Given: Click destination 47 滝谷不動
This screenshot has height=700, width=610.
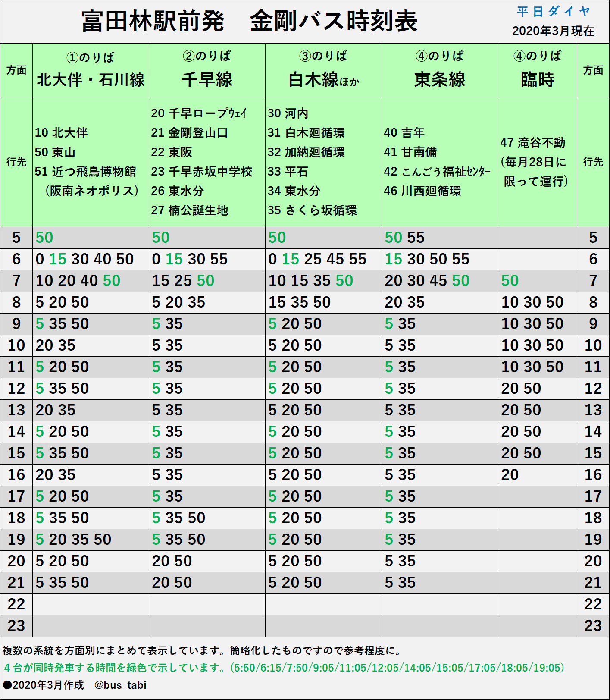Looking at the screenshot, I should (x=533, y=142).
